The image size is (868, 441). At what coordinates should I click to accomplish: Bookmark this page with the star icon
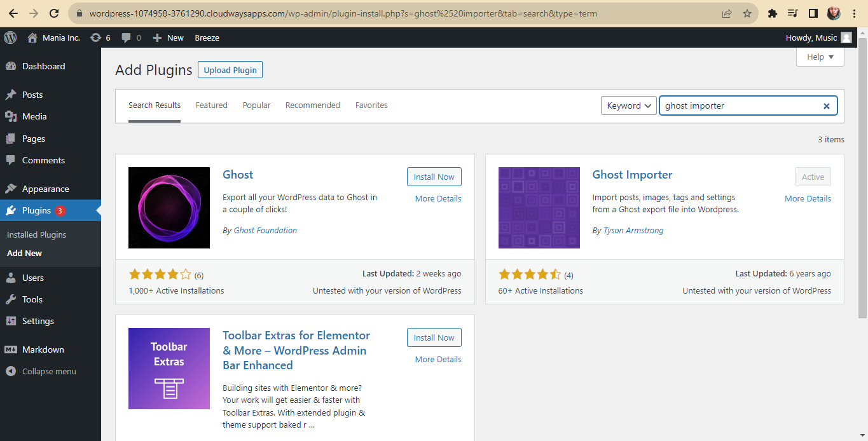click(747, 13)
